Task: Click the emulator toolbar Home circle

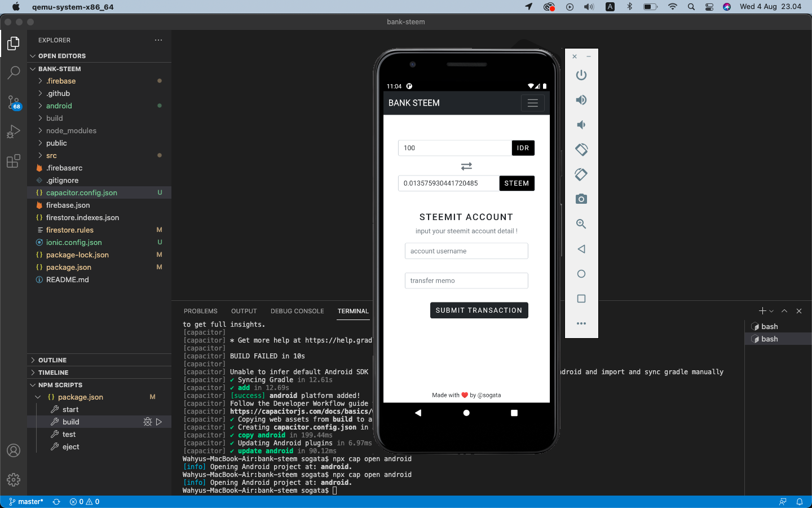Action: 581,274
